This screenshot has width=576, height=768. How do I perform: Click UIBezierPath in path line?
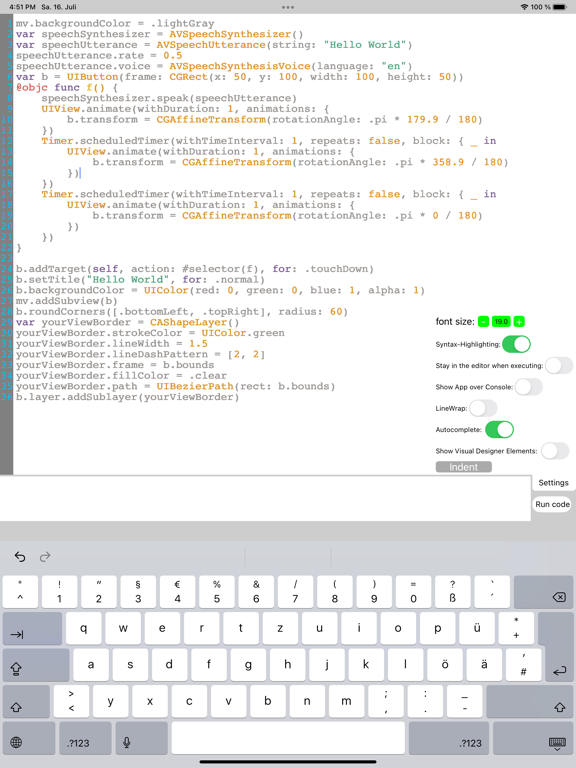point(195,386)
